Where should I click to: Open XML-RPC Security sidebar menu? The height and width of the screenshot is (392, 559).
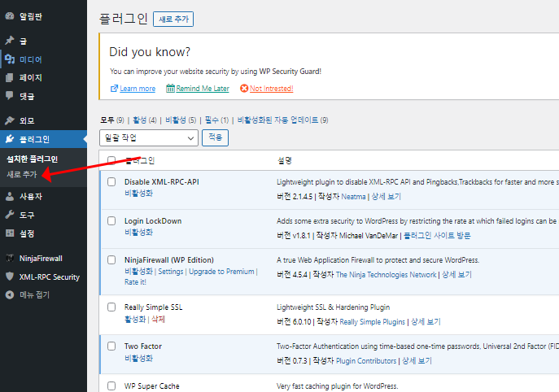[x=50, y=277]
